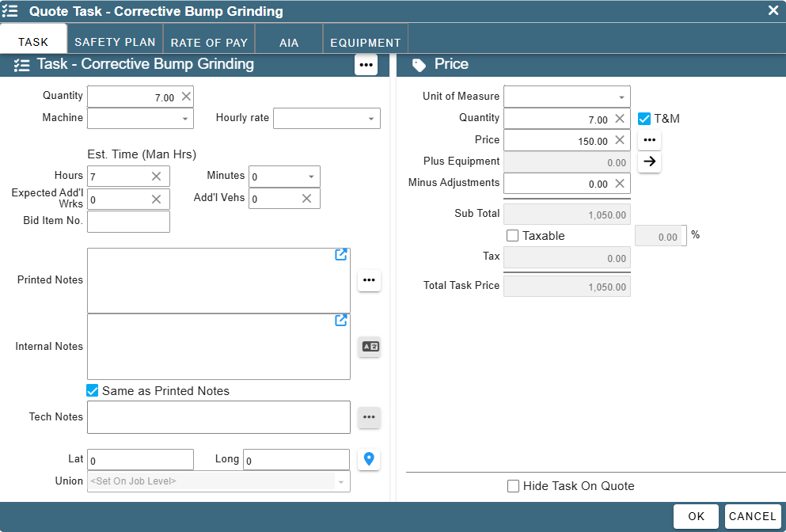Open the task header ellipsis menu
Screen dimensions: 786x532
click(x=366, y=65)
